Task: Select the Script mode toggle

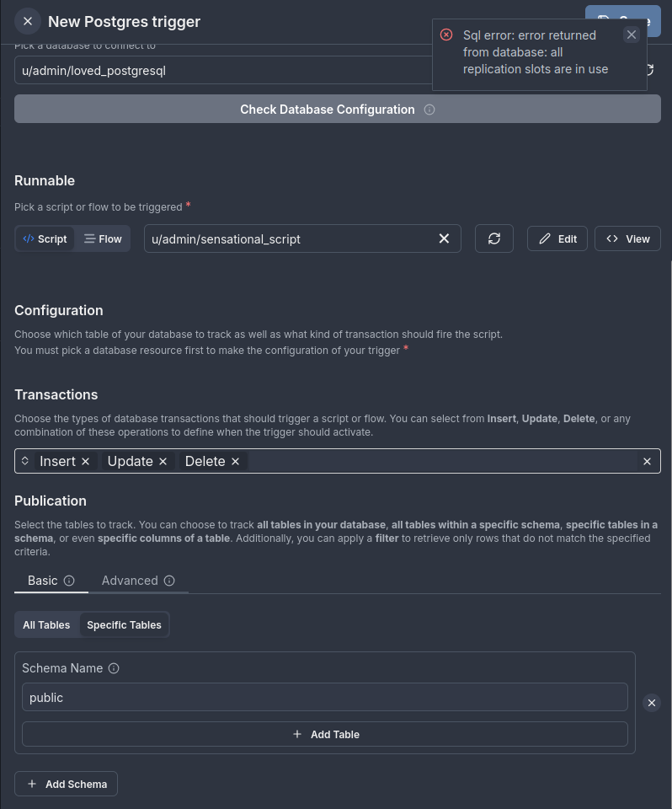Action: pos(44,238)
